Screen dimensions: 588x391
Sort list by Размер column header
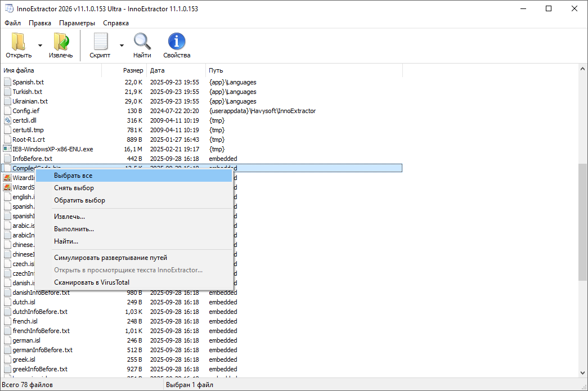133,70
